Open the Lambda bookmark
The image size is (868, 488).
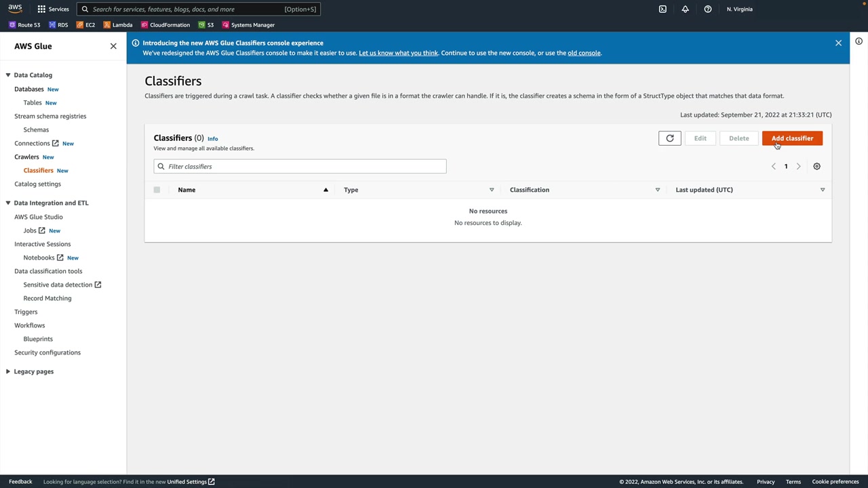coord(118,25)
